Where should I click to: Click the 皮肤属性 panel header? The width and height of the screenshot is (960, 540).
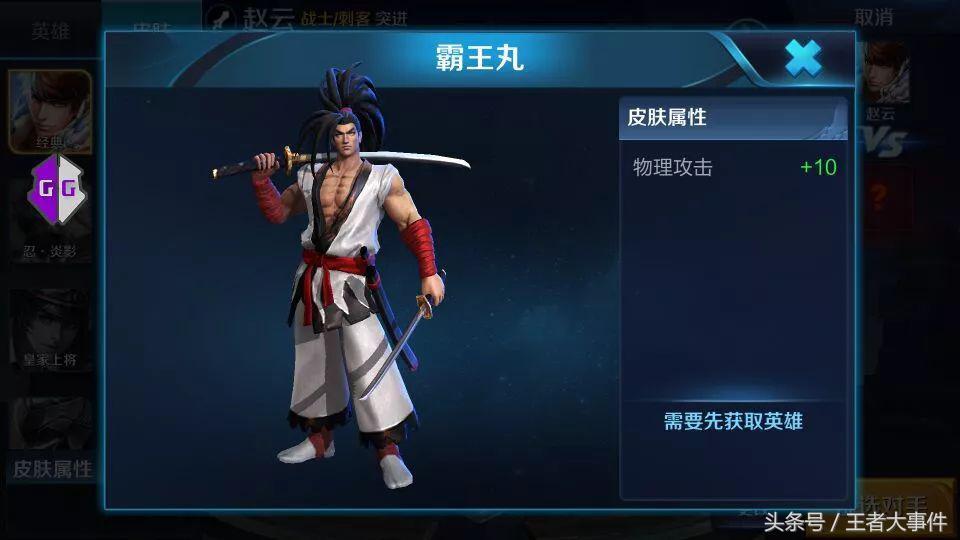[733, 118]
